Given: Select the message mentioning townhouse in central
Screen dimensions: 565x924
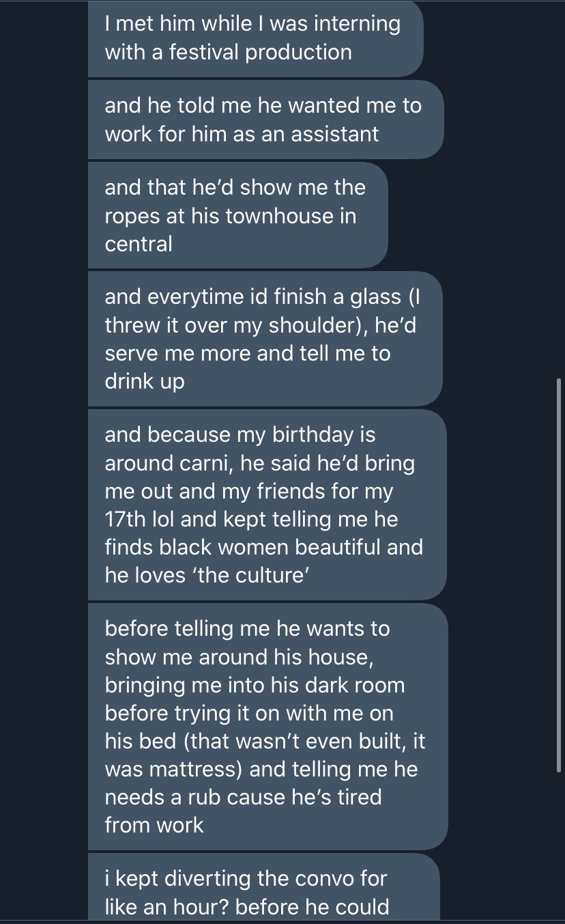Looking at the screenshot, I should [x=237, y=215].
